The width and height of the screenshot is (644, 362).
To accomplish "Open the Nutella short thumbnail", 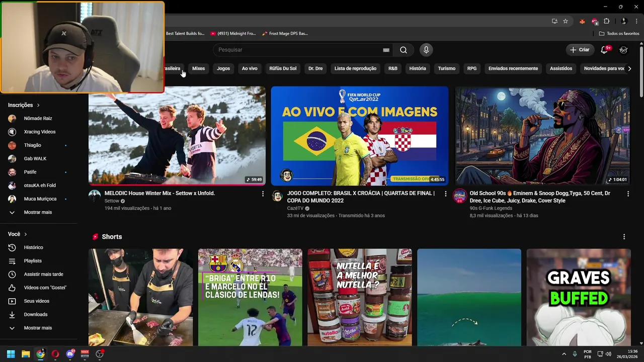I will point(360,297).
